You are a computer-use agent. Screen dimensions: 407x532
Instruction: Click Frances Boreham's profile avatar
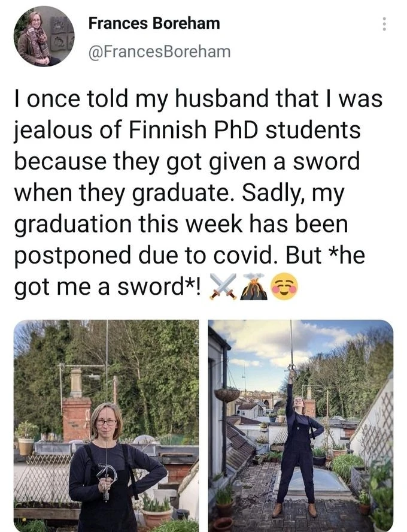click(44, 36)
